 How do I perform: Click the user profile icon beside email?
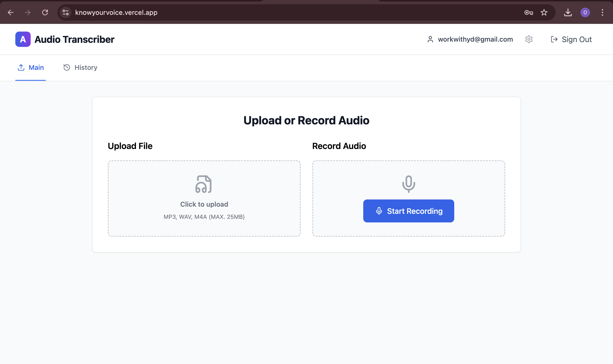pyautogui.click(x=430, y=39)
